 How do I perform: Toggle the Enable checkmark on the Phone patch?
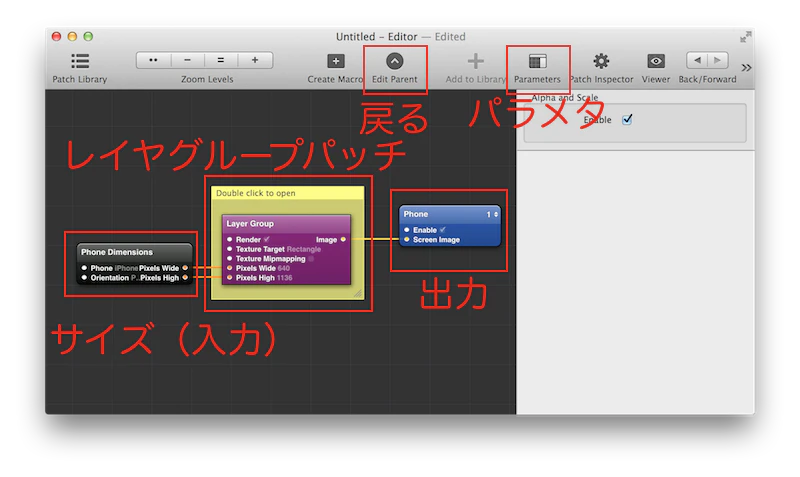click(x=442, y=230)
